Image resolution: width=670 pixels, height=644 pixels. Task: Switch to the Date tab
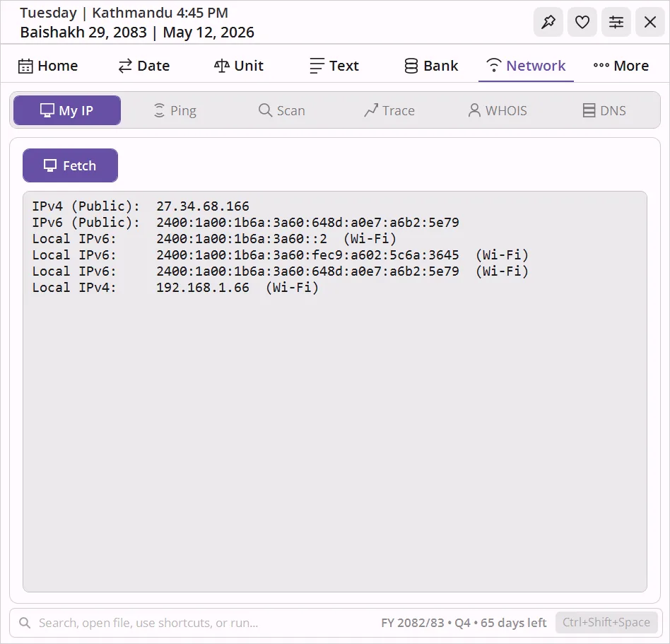click(144, 66)
